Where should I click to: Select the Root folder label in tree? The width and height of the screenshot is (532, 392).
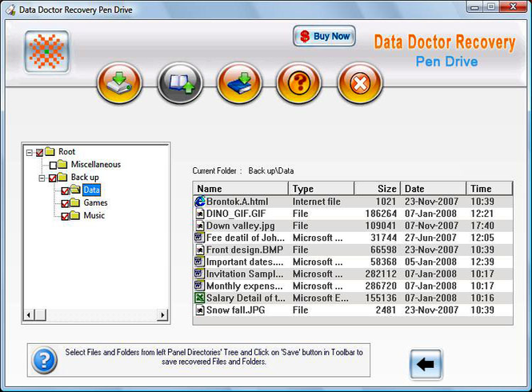pyautogui.click(x=67, y=151)
